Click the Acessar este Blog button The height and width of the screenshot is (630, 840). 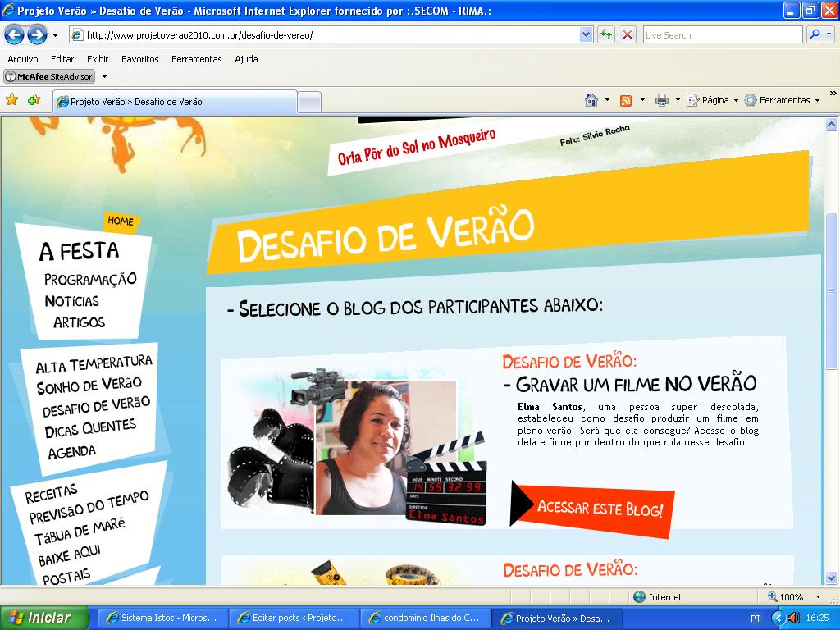tap(599, 508)
